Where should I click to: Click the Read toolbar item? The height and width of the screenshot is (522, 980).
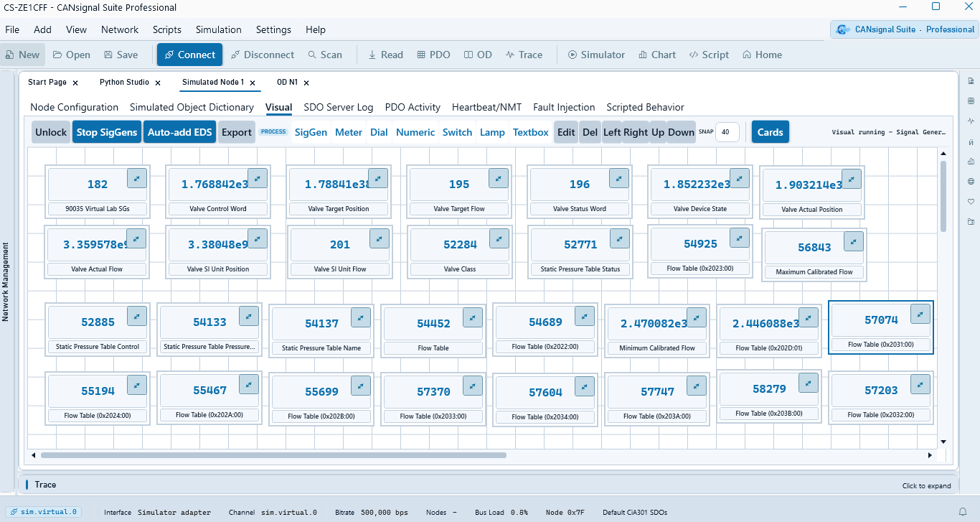coord(385,55)
